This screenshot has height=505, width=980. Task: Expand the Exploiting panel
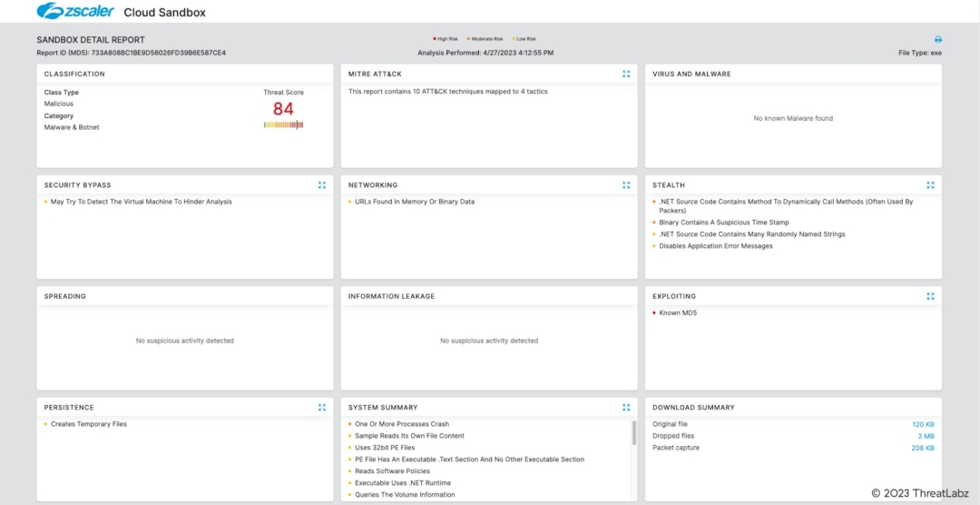pos(930,296)
